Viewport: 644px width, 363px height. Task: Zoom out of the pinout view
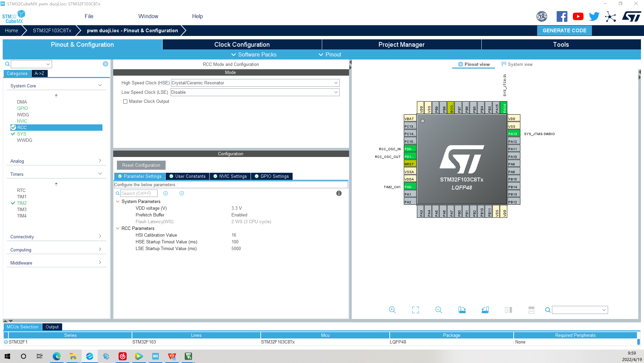point(438,310)
